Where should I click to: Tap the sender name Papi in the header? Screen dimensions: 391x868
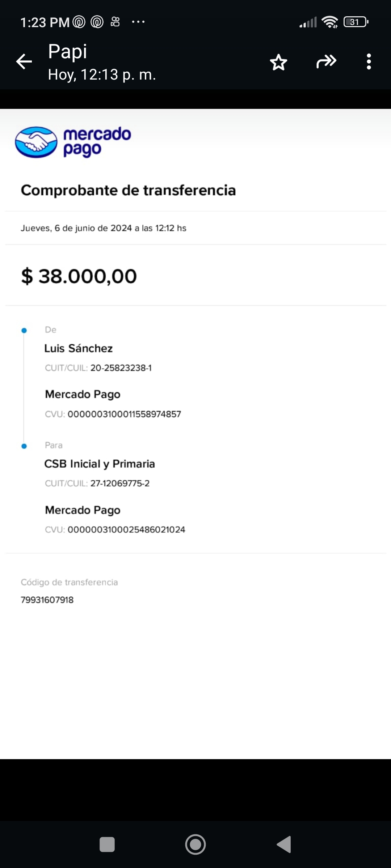(x=68, y=51)
